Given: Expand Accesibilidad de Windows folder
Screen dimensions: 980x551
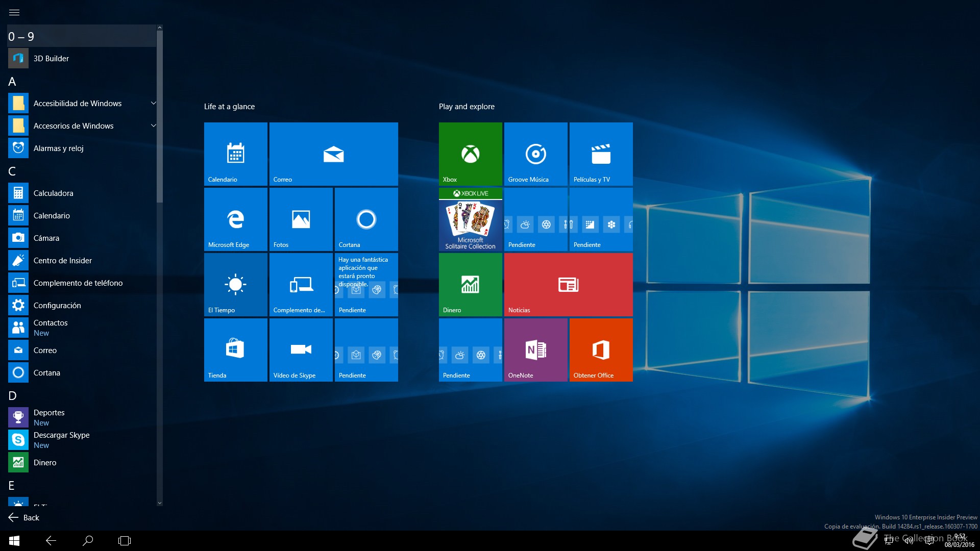Looking at the screenshot, I should pyautogui.click(x=82, y=104).
